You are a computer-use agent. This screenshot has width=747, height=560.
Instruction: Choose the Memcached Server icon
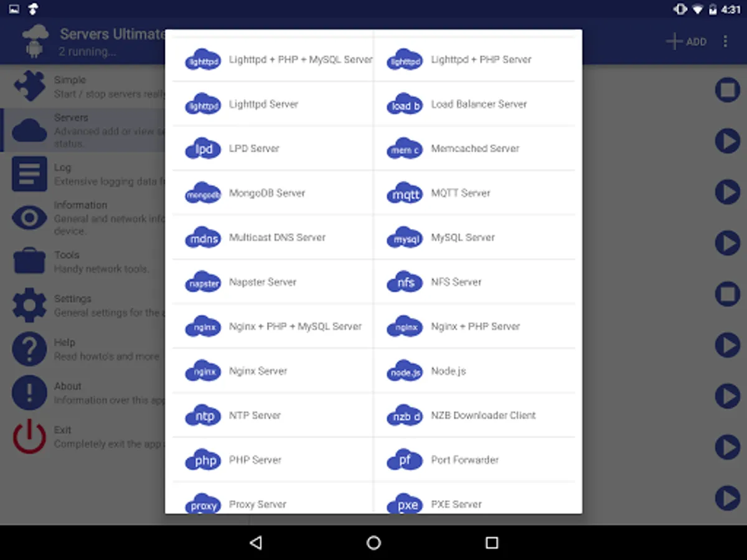(x=405, y=148)
